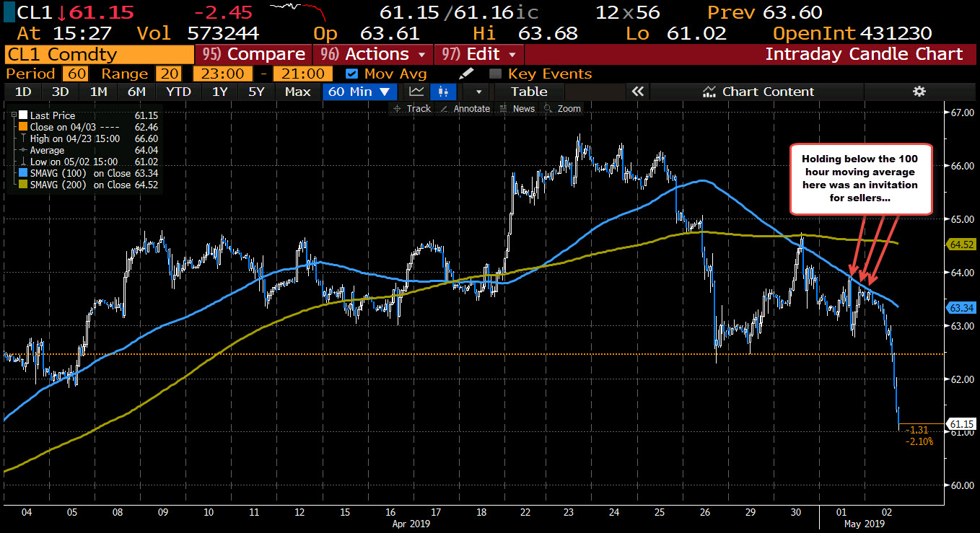Open Chart Content panel

(758, 92)
